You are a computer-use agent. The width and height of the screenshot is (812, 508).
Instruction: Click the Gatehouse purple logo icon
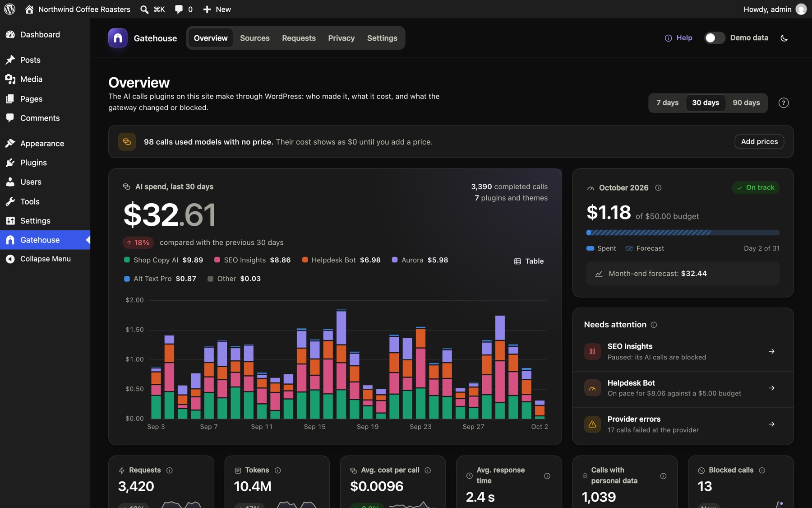118,38
